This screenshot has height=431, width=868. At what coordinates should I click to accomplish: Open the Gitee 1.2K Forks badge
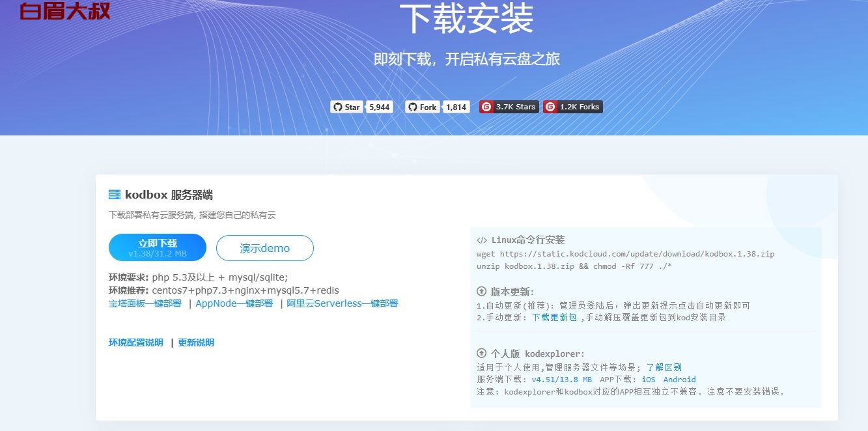pos(573,107)
